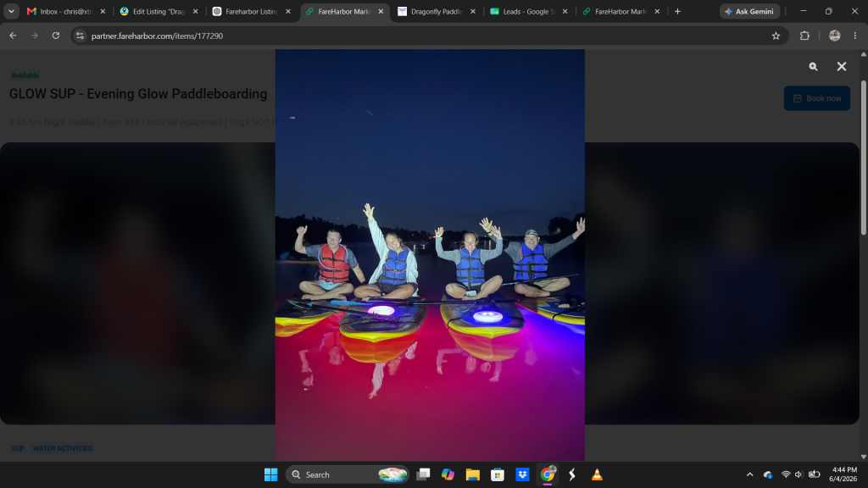Show hidden system tray icons
868x488 pixels.
[x=749, y=474]
